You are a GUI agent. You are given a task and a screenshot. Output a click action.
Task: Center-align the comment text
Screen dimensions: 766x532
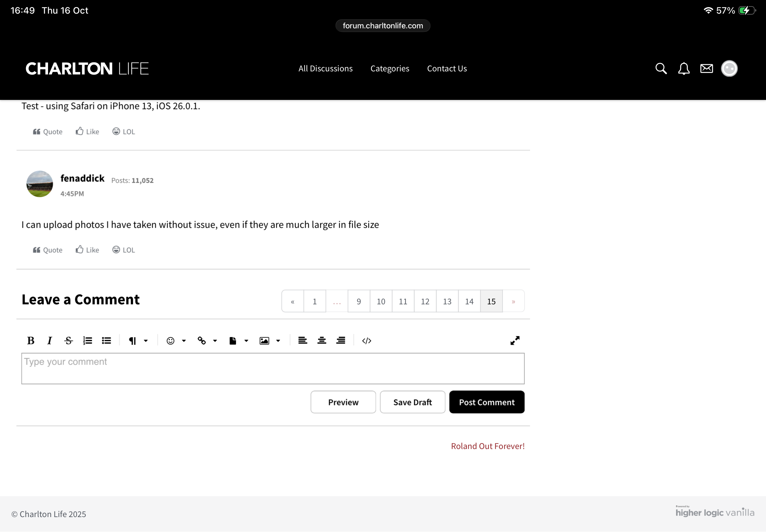coord(321,340)
